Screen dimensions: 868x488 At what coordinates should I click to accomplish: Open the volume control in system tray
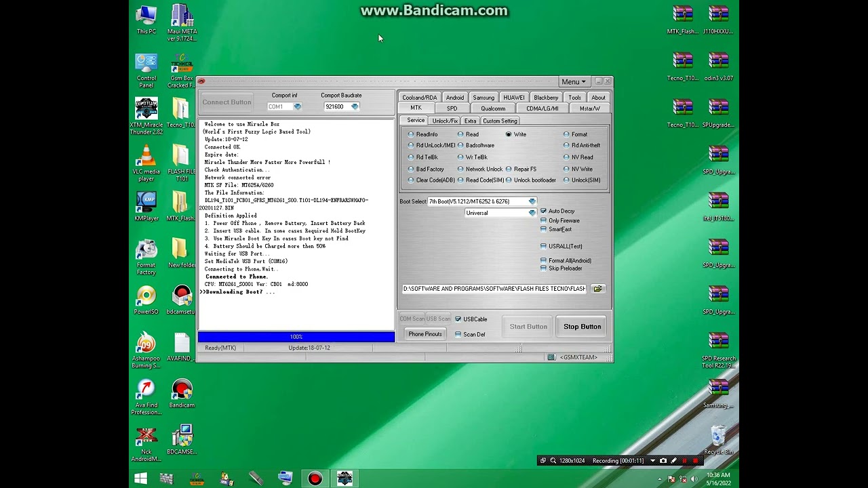(694, 479)
